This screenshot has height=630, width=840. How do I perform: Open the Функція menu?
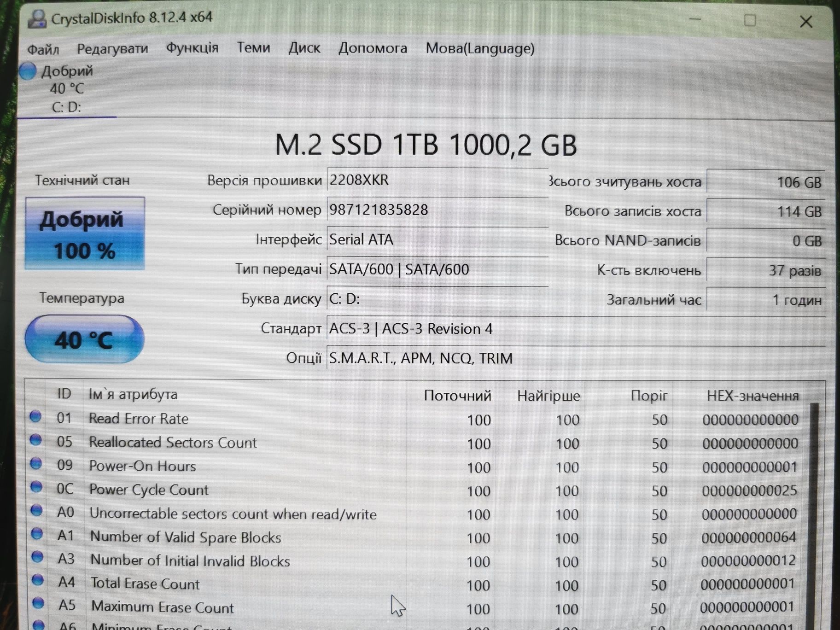pos(192,48)
